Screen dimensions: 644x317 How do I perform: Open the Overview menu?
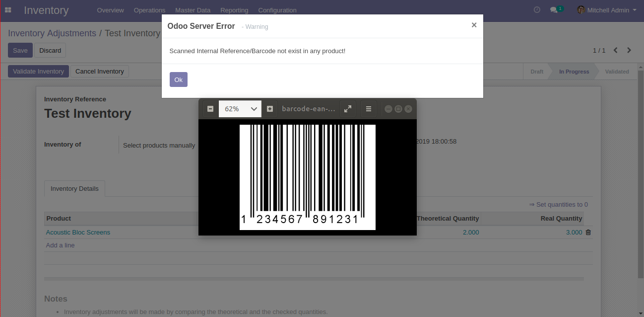tap(111, 10)
